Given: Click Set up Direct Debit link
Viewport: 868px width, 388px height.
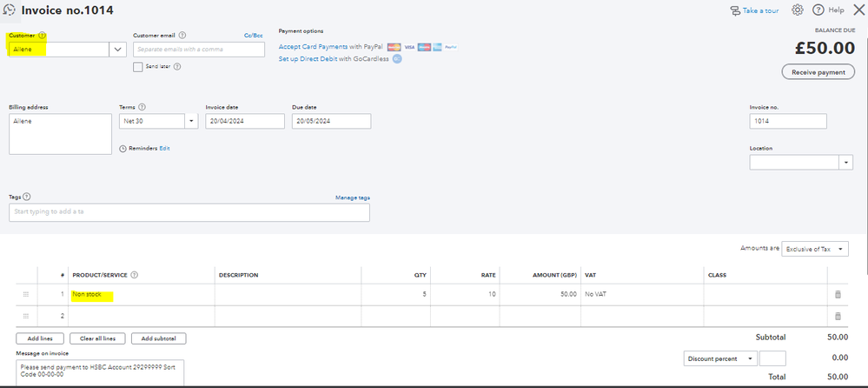Looking at the screenshot, I should click(307, 59).
